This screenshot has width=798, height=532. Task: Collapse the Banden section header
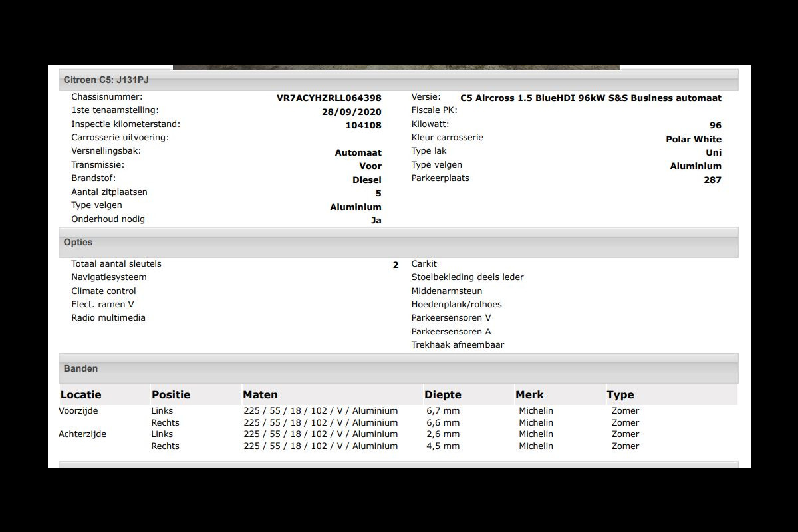click(x=81, y=368)
